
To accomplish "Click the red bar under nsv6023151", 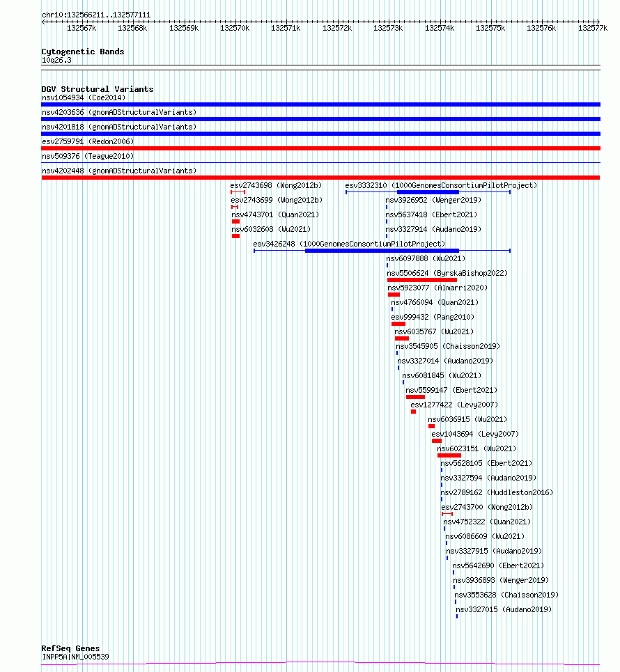I will [x=449, y=455].
